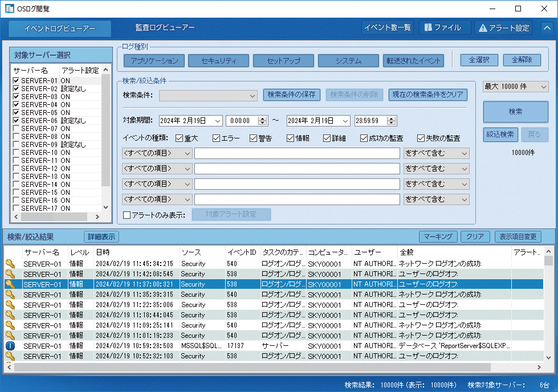The height and width of the screenshot is (392, 558).
Task: Toggle the セットアップ log type
Action: point(283,61)
